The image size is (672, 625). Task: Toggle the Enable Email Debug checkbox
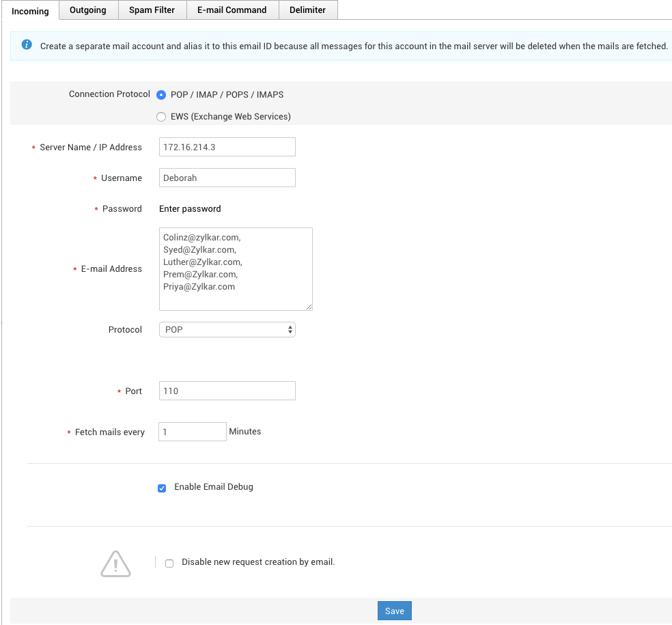[x=162, y=488]
